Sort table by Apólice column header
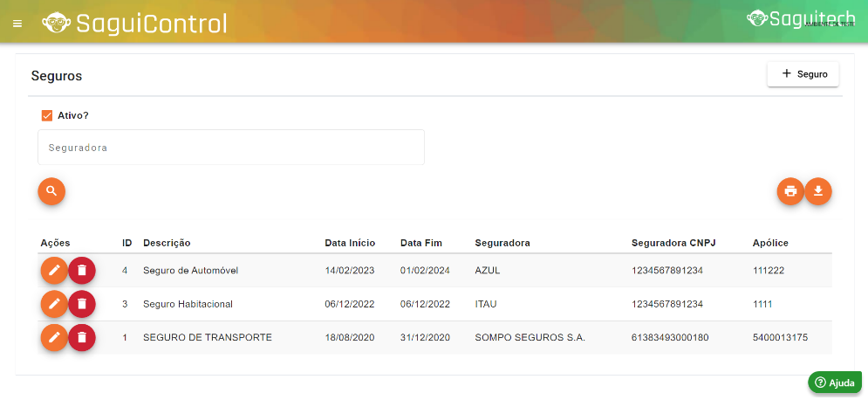Screen dimensions: 868x400 770,242
